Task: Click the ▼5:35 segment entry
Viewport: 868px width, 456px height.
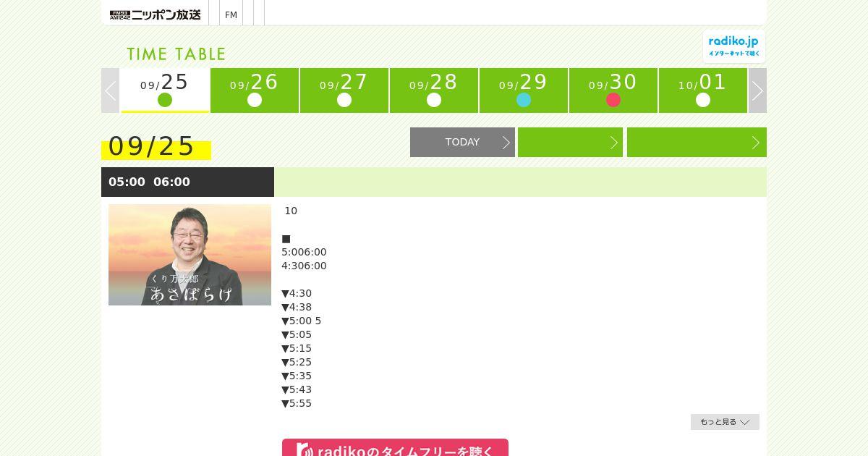Action: click(297, 376)
